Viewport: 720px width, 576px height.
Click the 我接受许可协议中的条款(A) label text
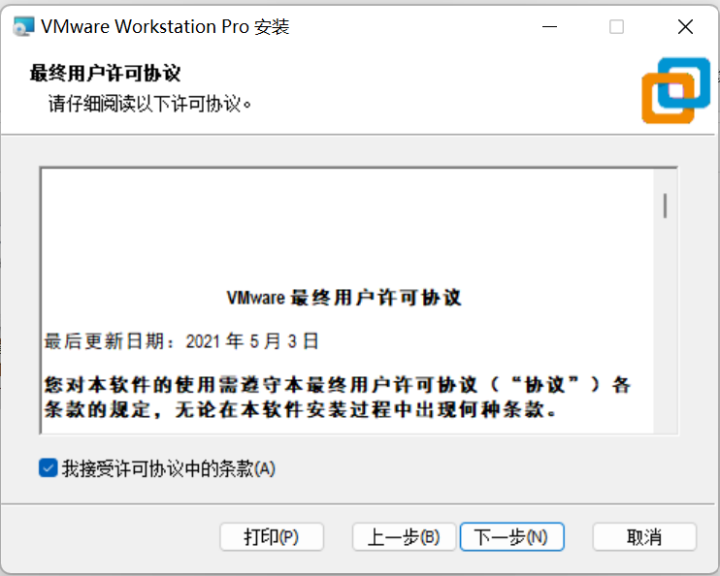[169, 469]
